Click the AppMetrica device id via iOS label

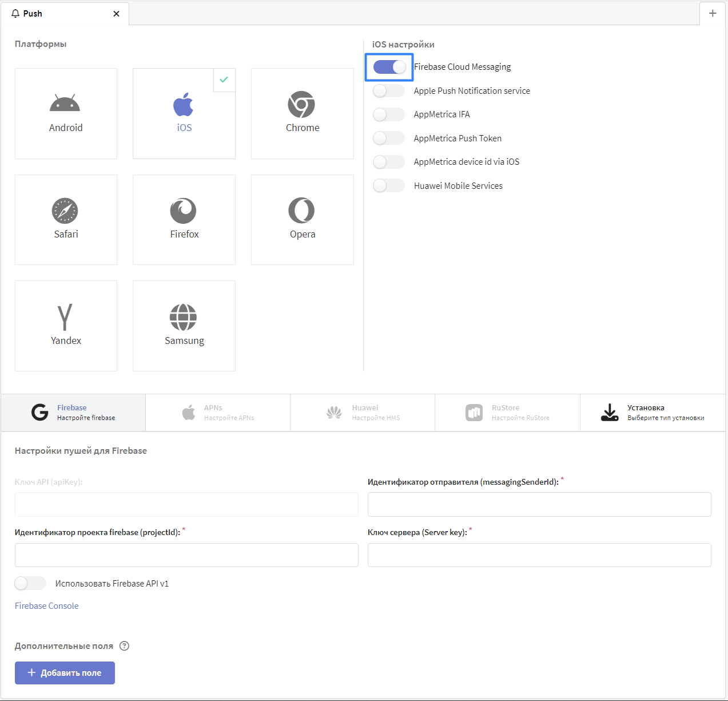tap(467, 162)
